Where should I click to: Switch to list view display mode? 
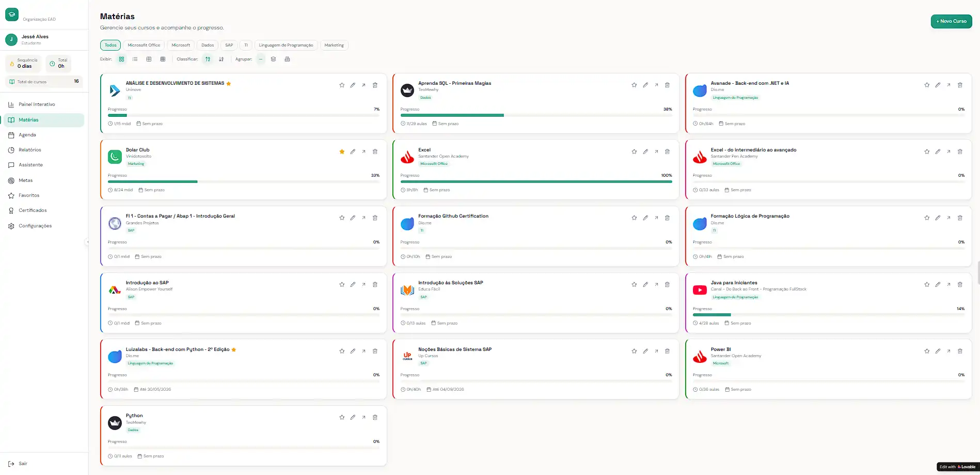point(135,59)
